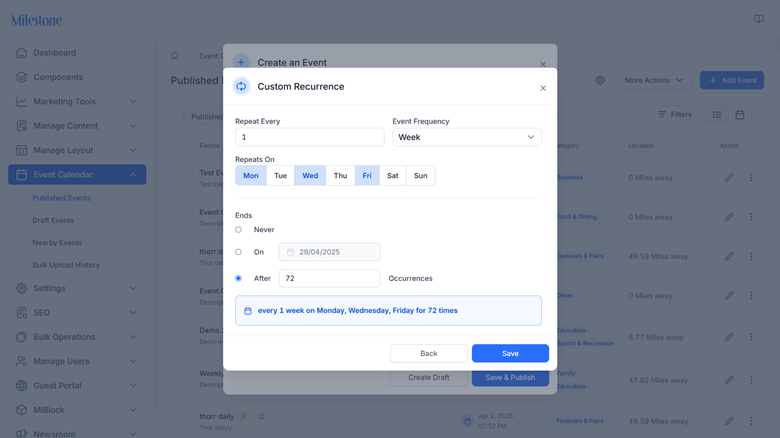Expand the SEO sidebar menu

click(x=77, y=313)
